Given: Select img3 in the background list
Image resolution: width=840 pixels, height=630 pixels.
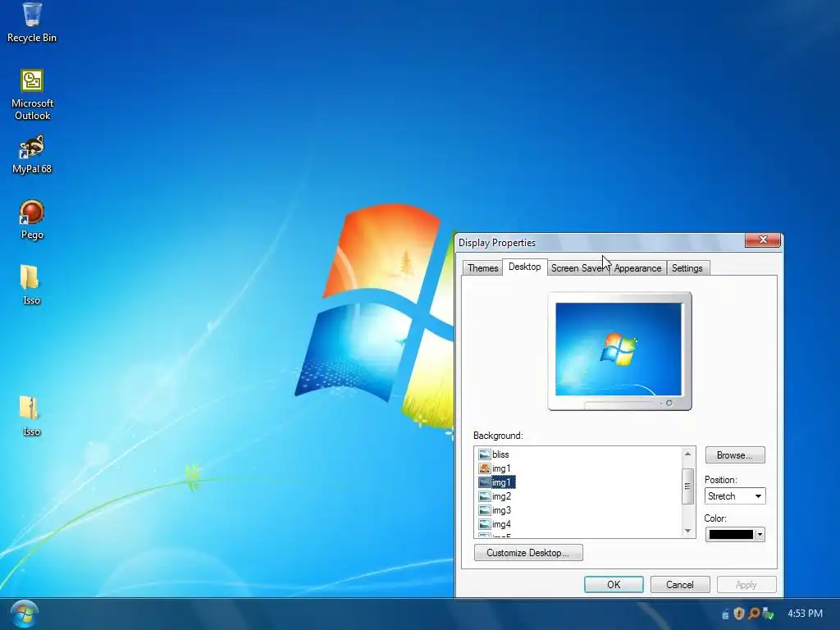Looking at the screenshot, I should coord(495,510).
